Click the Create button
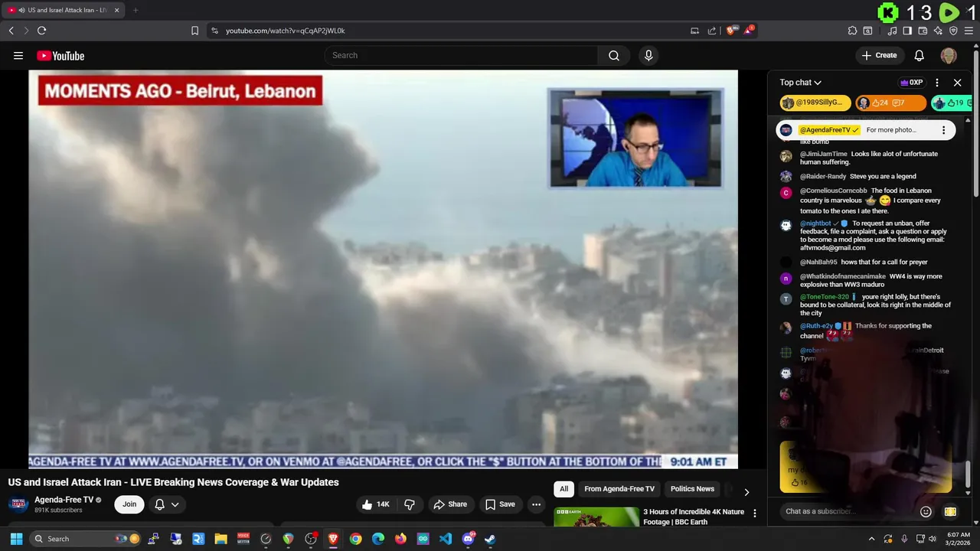 point(879,55)
